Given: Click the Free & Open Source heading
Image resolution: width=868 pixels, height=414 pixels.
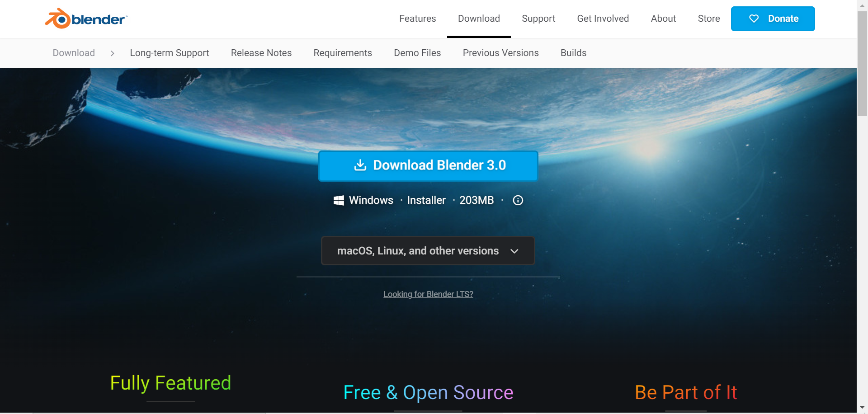Looking at the screenshot, I should click(428, 392).
